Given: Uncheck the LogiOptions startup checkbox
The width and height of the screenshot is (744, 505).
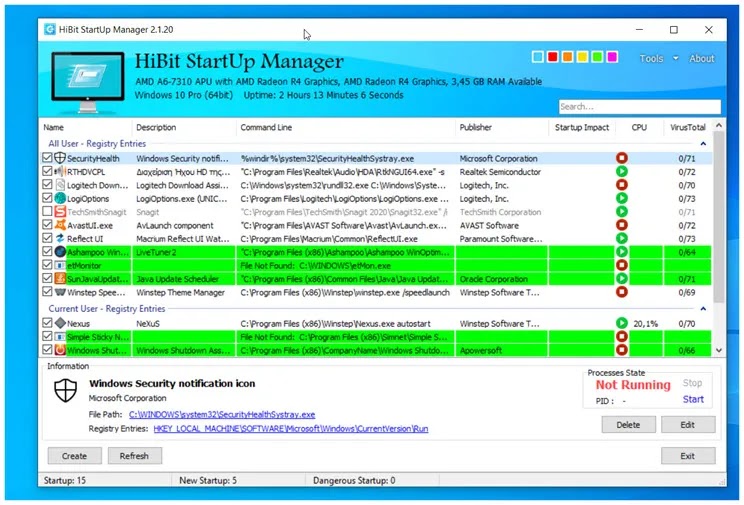Looking at the screenshot, I should click(x=47, y=198).
